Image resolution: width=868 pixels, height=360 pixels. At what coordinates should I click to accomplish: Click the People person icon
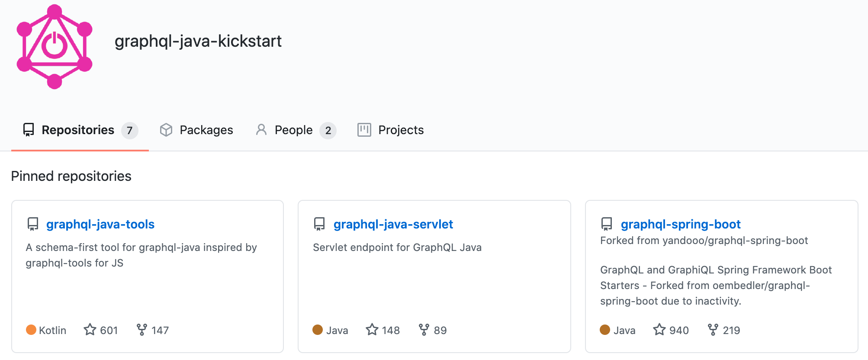261,130
